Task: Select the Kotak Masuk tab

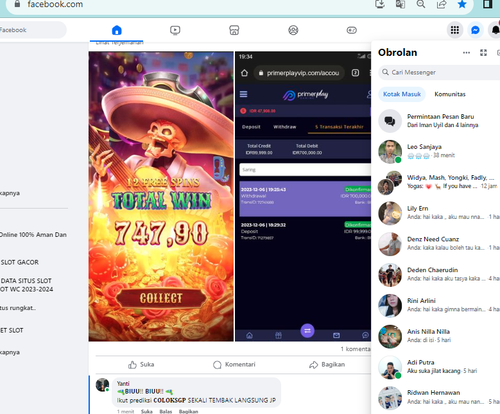Action: pos(402,94)
